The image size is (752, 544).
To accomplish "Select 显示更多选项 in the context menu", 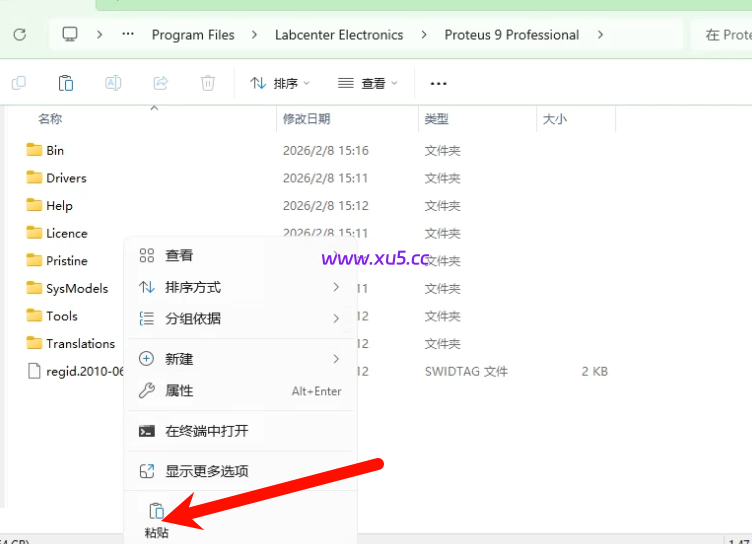I will click(x=206, y=471).
